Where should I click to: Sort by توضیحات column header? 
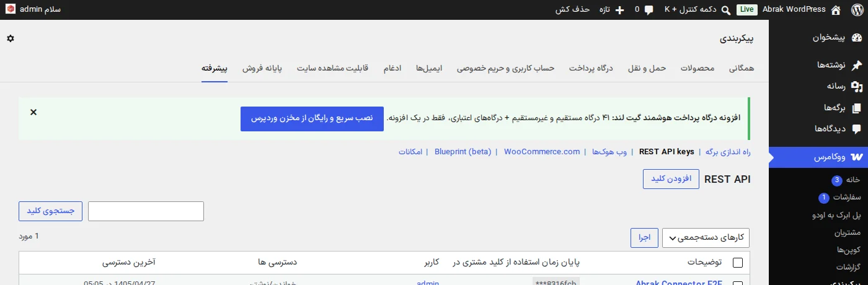point(705,263)
